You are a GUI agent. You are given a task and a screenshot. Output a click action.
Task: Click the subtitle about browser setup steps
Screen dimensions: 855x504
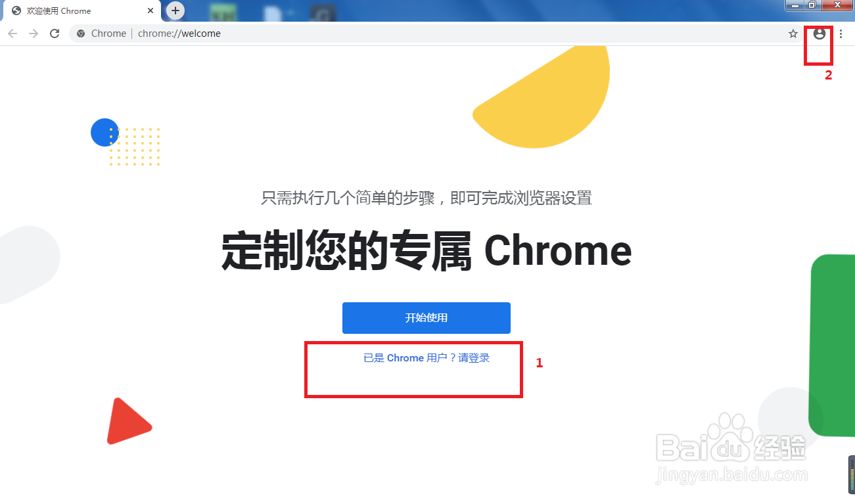pyautogui.click(x=427, y=197)
